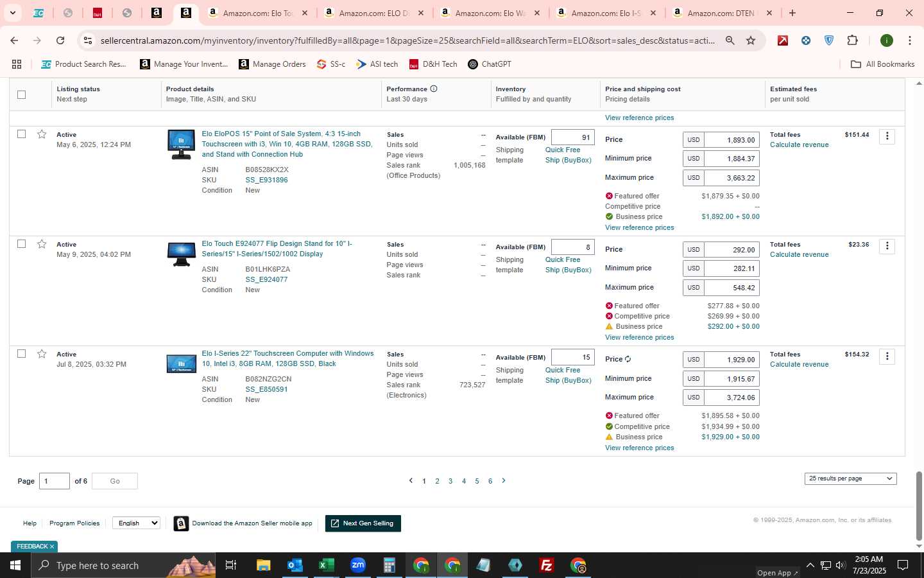Click Program Policies footer link
The width and height of the screenshot is (924, 578).
tap(74, 523)
